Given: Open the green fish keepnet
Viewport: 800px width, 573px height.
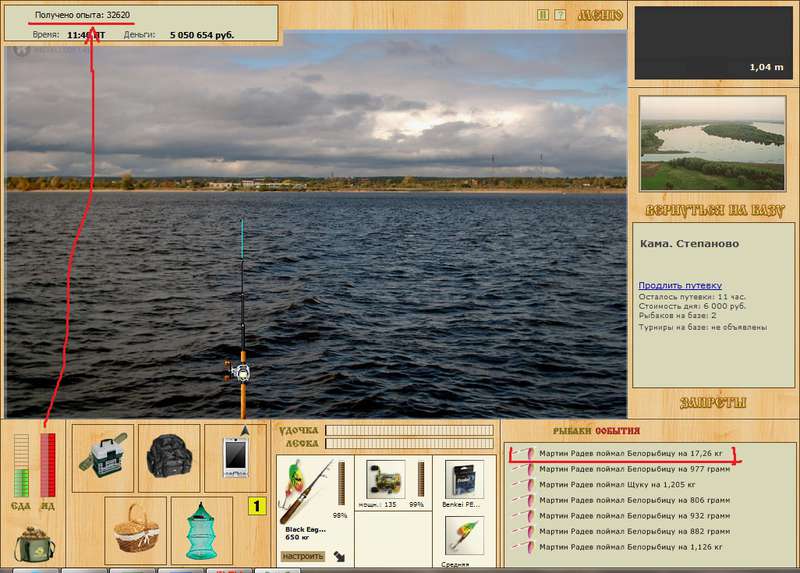Looking at the screenshot, I should 202,531.
